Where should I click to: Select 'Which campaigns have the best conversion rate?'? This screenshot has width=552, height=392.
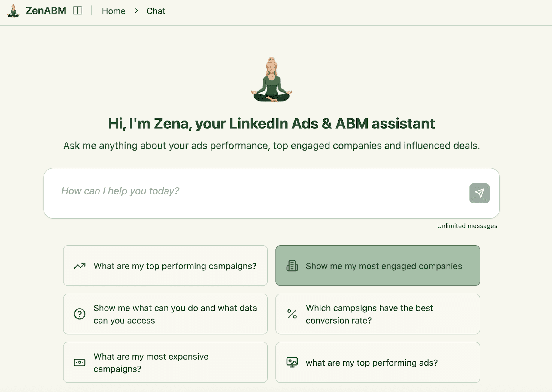(x=378, y=314)
